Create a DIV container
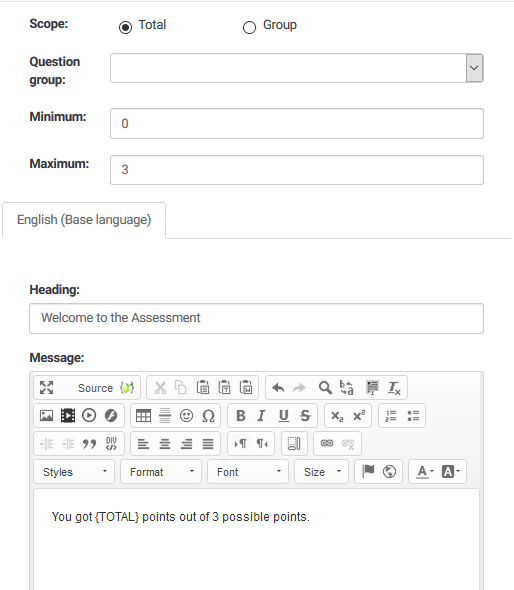 [111, 444]
